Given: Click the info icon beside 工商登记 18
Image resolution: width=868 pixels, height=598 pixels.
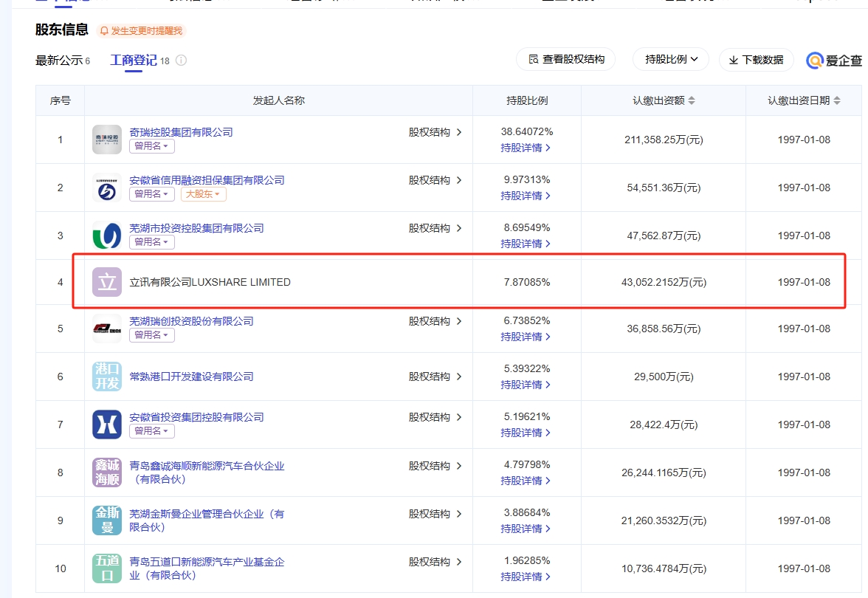Looking at the screenshot, I should [181, 61].
